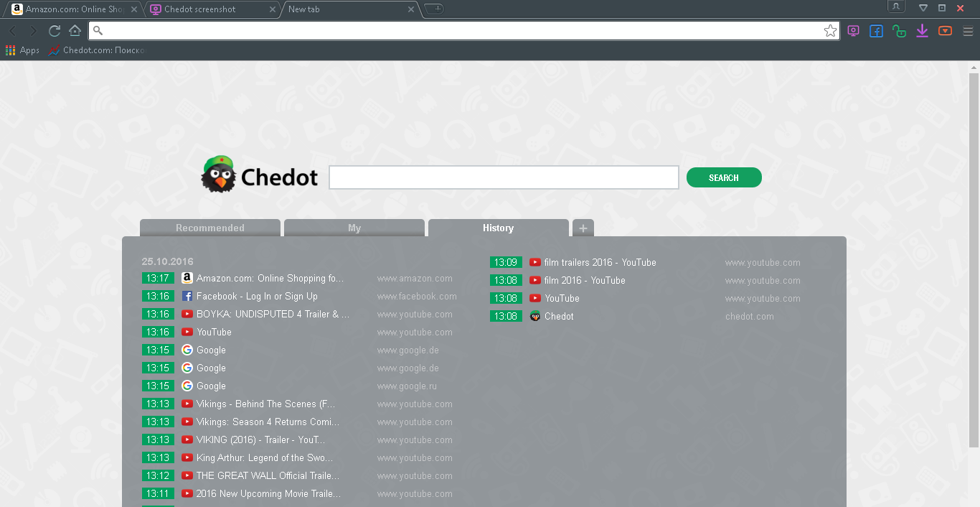Open a new browser tab

point(435,9)
